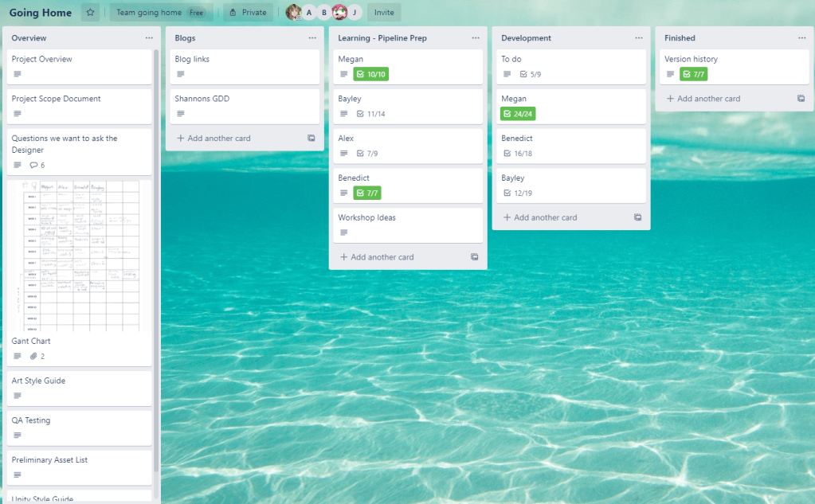Viewport: 815px width, 504px height.
Task: Click the 7/7 checklist badge on Version history
Action: pyautogui.click(x=693, y=74)
